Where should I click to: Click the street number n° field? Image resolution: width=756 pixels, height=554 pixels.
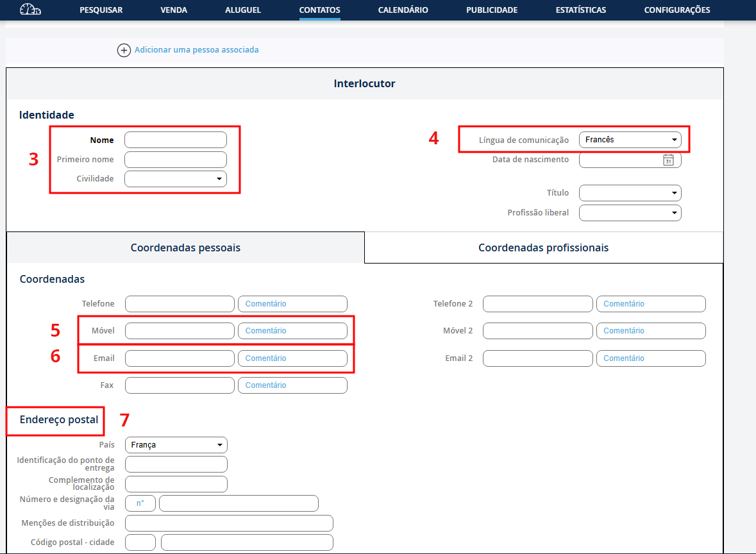coord(140,503)
